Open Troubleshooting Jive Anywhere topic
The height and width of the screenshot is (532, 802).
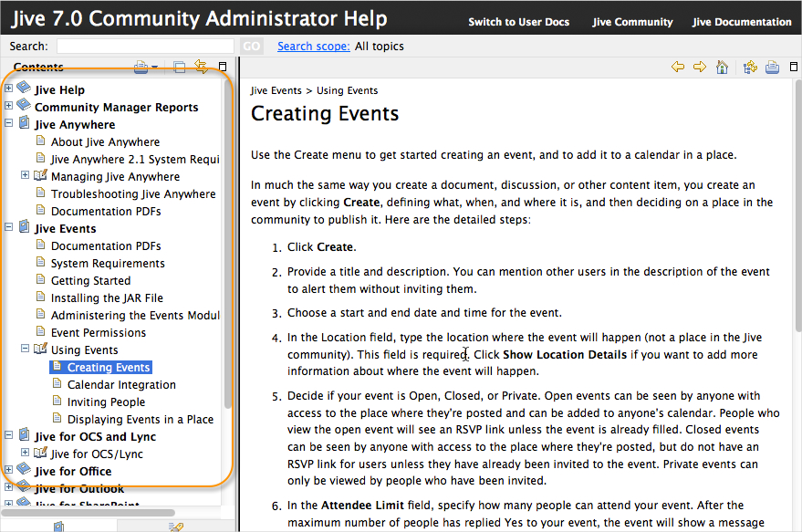[x=133, y=193]
